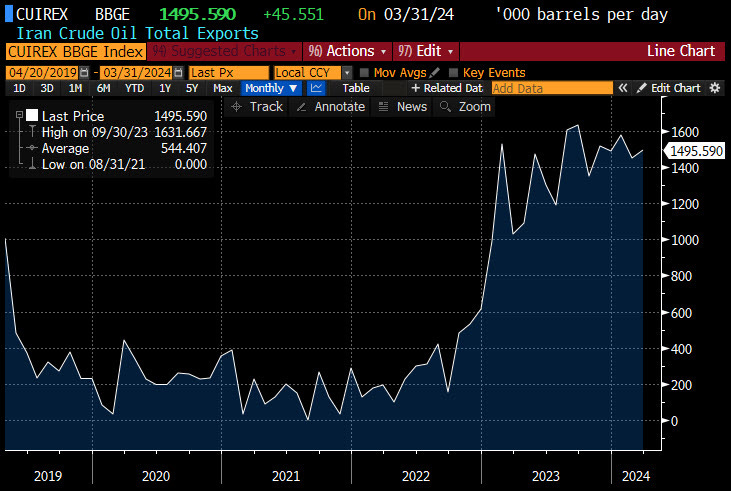
Task: Click the double-chevron collapse icon
Action: click(x=622, y=88)
